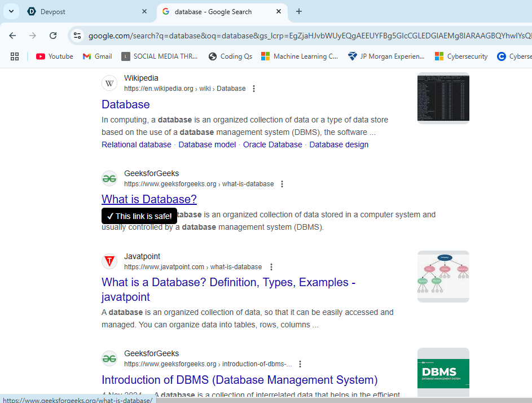Click the Wikipedia result thumbnail image
The image size is (532, 403).
coord(443,98)
